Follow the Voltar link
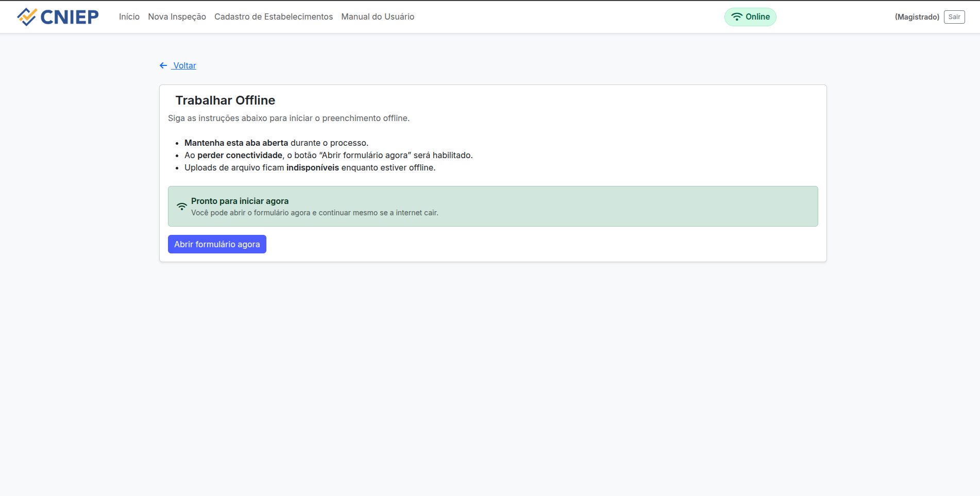This screenshot has width=980, height=496. pyautogui.click(x=184, y=65)
